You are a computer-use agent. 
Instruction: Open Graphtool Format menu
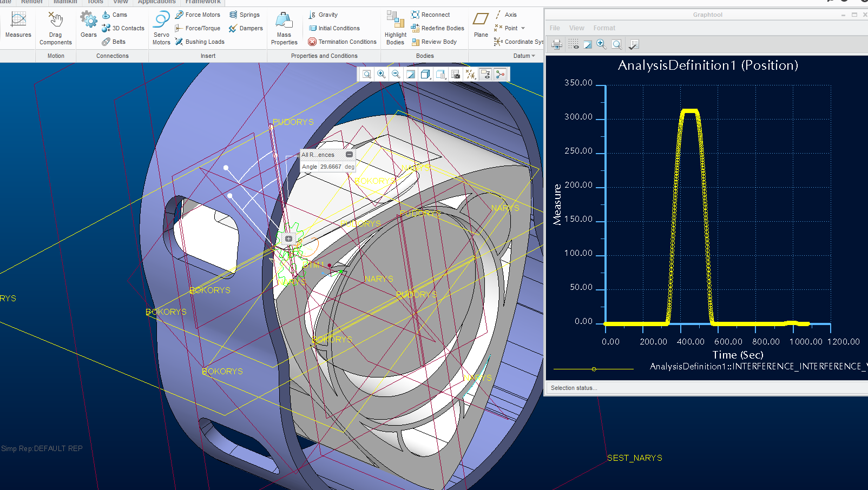[604, 28]
